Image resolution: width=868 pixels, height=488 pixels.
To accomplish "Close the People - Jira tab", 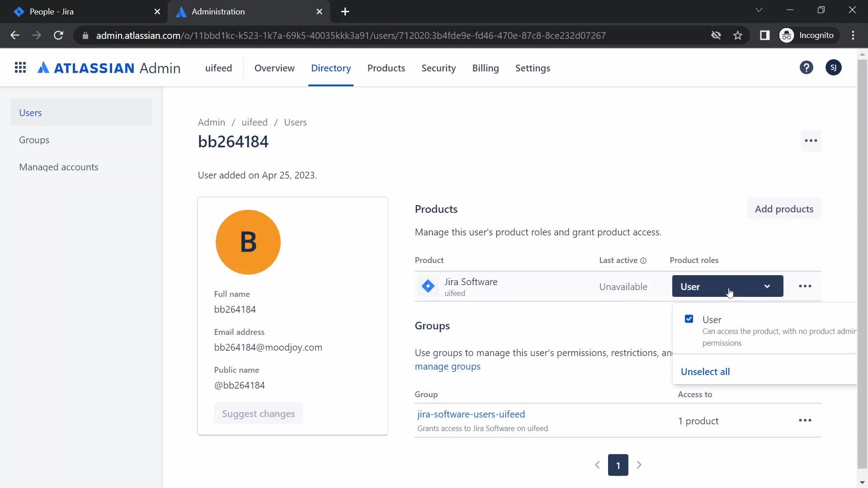I will [x=157, y=12].
